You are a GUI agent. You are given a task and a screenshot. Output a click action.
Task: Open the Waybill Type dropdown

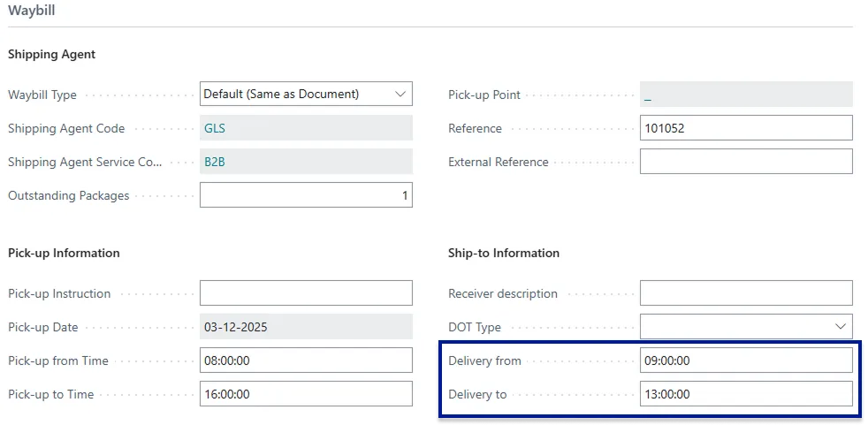click(305, 94)
